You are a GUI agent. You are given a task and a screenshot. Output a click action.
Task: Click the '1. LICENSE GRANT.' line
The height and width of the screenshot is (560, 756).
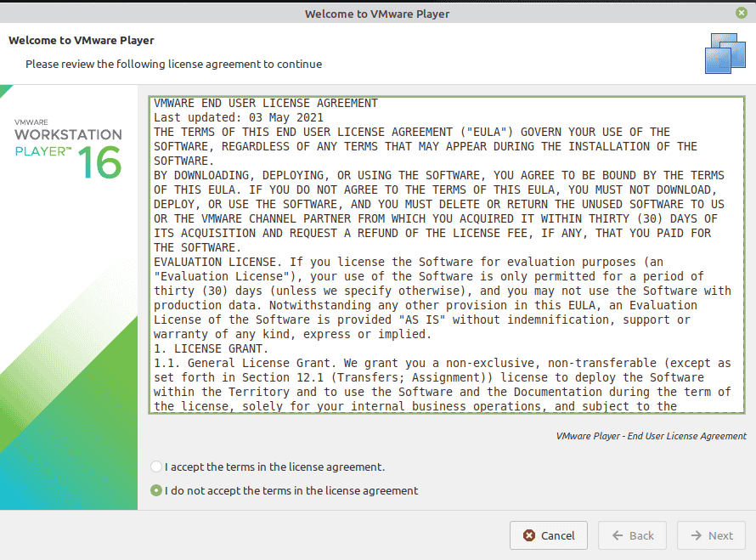[x=211, y=348]
